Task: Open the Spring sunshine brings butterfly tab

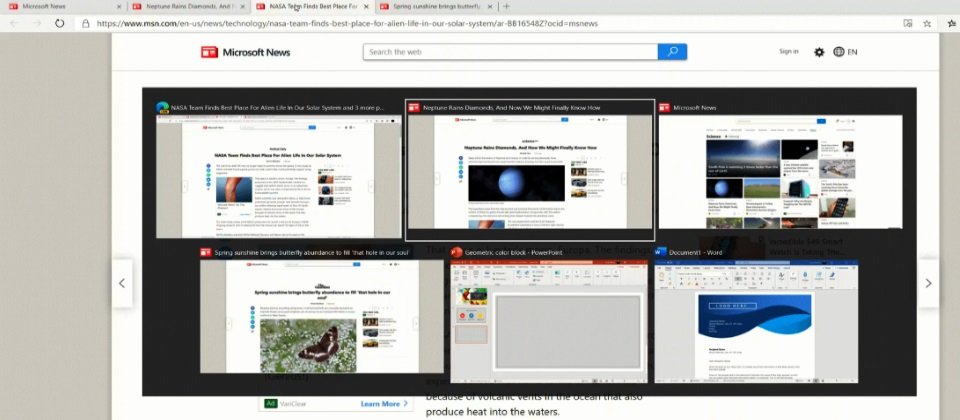Action: point(437,6)
